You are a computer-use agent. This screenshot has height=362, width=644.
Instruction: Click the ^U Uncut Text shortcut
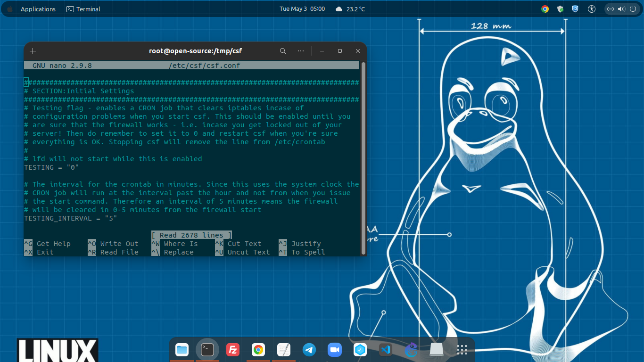[x=242, y=252]
